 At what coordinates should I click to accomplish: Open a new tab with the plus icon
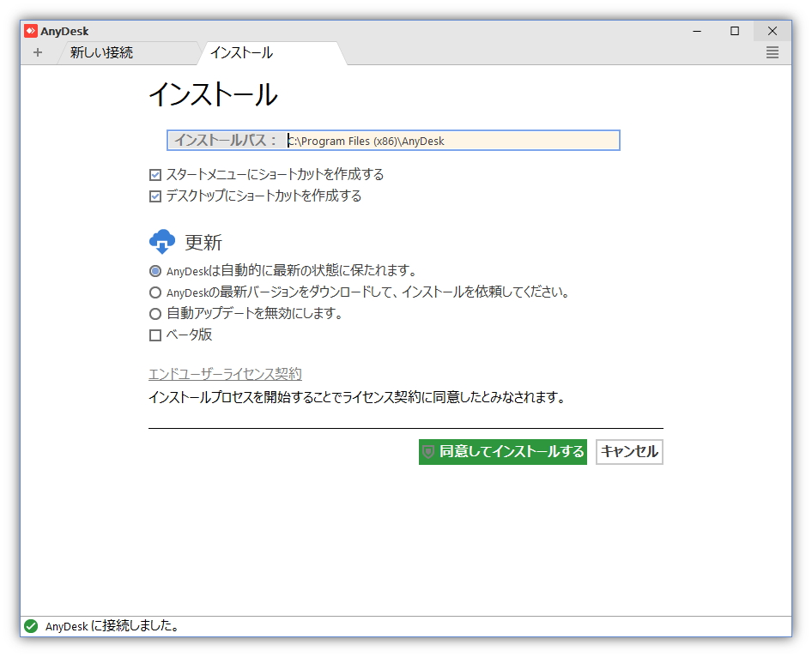coord(38,52)
